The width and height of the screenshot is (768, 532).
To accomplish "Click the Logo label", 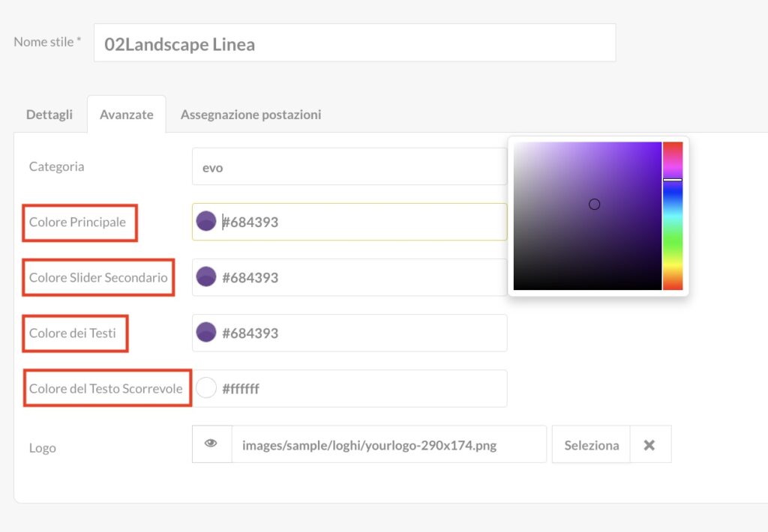I will point(43,448).
